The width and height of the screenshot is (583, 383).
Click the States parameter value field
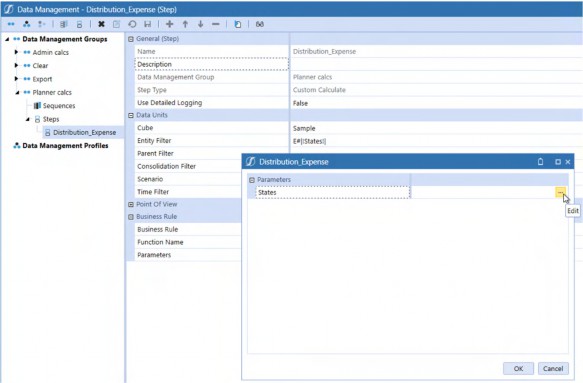pyautogui.click(x=483, y=192)
